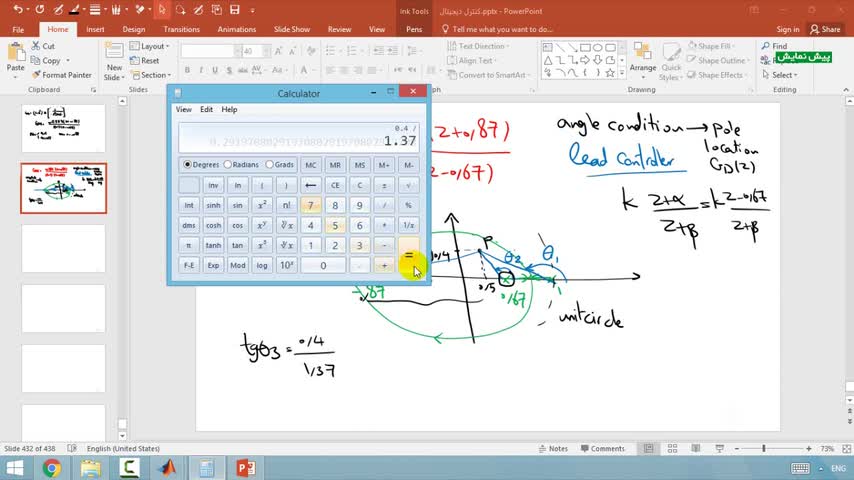Image resolution: width=854 pixels, height=480 pixels.
Task: Select Radians angle mode in Calculator
Action: (x=241, y=165)
